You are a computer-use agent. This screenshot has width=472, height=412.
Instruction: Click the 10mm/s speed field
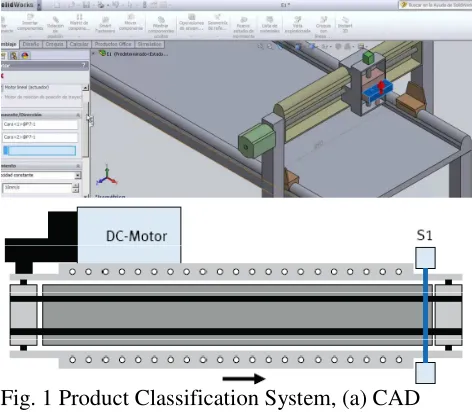pyautogui.click(x=37, y=188)
